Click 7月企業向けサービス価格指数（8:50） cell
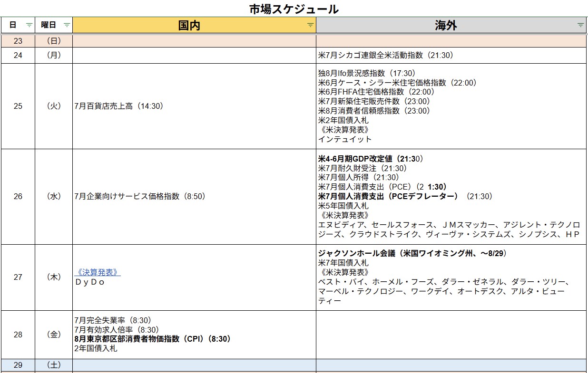 point(194,196)
